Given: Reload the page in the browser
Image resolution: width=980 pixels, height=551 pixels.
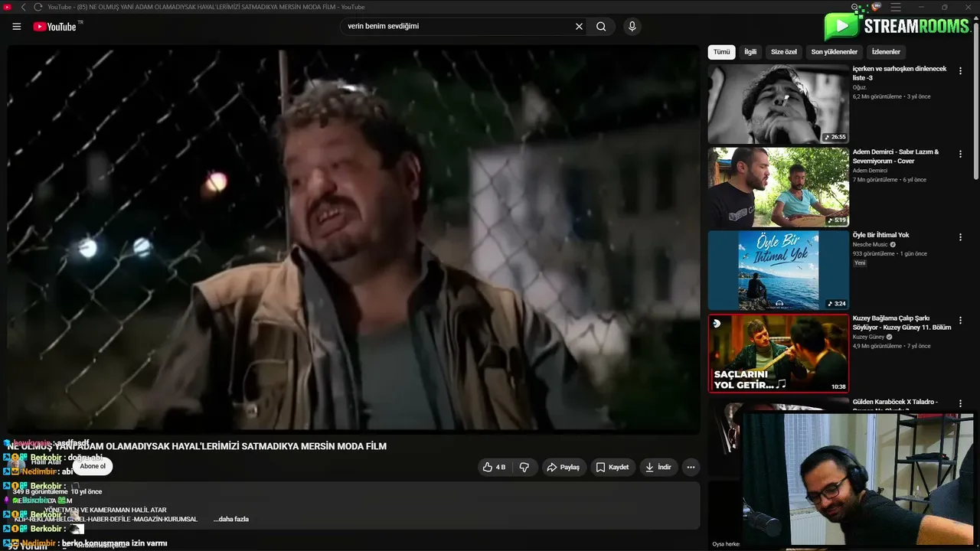Looking at the screenshot, I should 38,7.
